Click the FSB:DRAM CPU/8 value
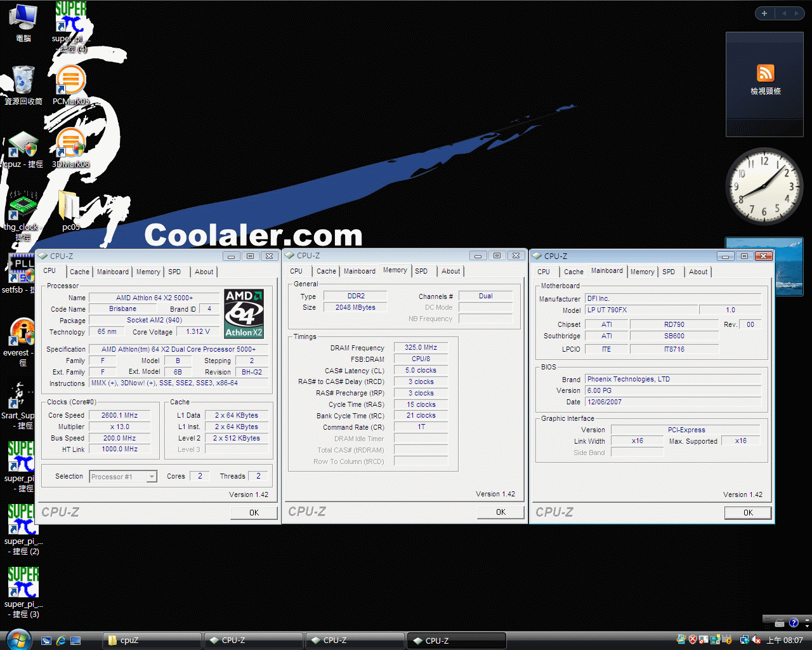Image resolution: width=812 pixels, height=650 pixels. pyautogui.click(x=421, y=359)
